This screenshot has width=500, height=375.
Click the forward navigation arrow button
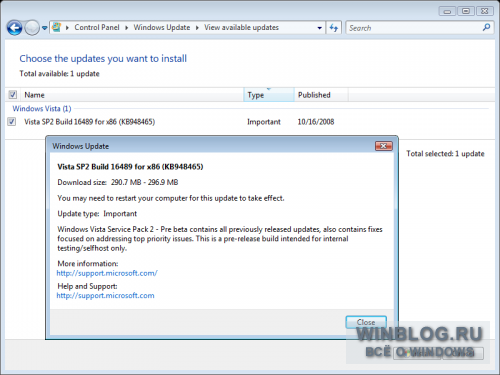(32, 28)
